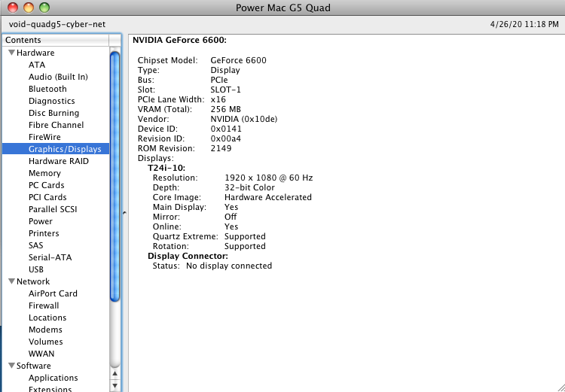Open Disc Burning information
This screenshot has height=392, width=565.
tap(53, 113)
